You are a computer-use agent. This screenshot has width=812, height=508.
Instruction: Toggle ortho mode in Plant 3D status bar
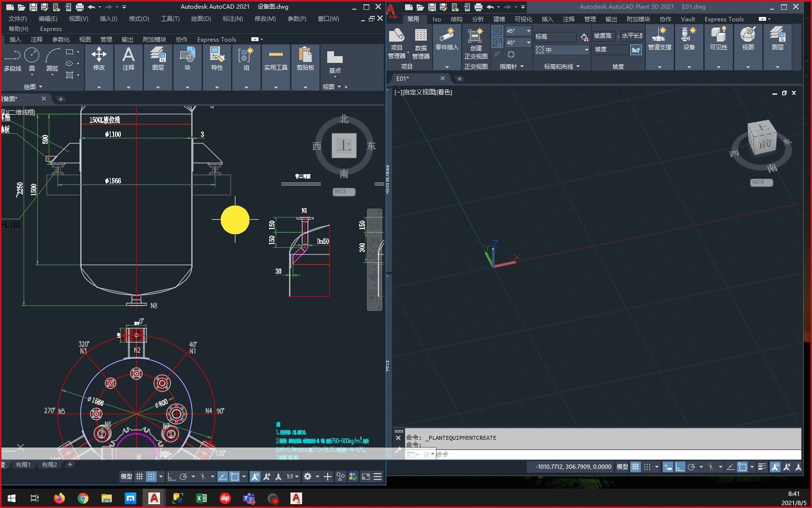pos(680,467)
